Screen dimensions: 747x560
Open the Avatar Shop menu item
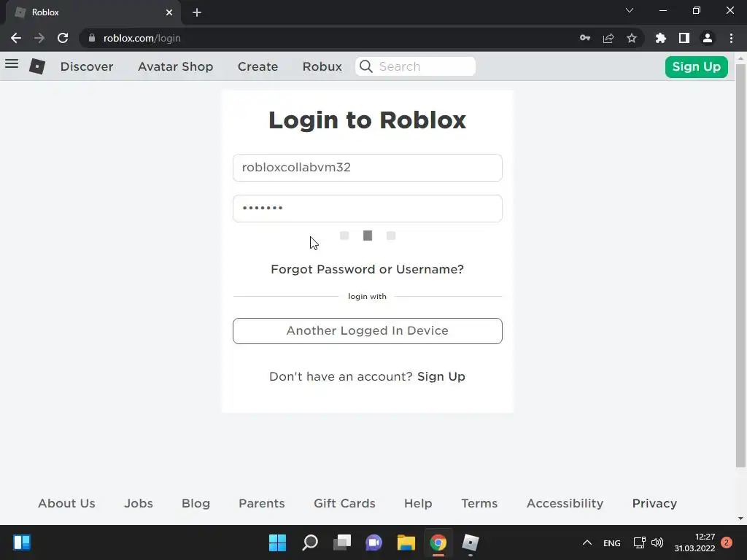tap(175, 66)
